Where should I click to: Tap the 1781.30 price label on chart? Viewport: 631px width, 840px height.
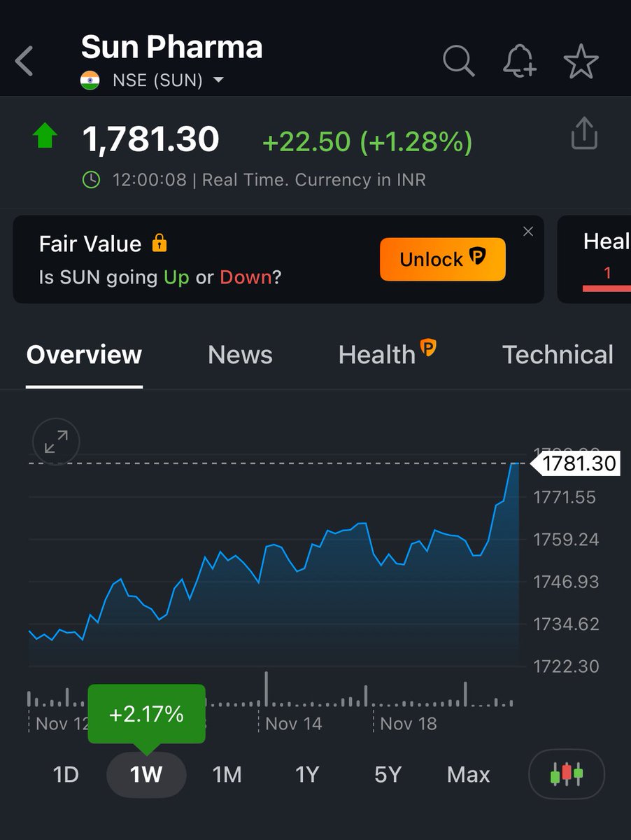[x=576, y=463]
